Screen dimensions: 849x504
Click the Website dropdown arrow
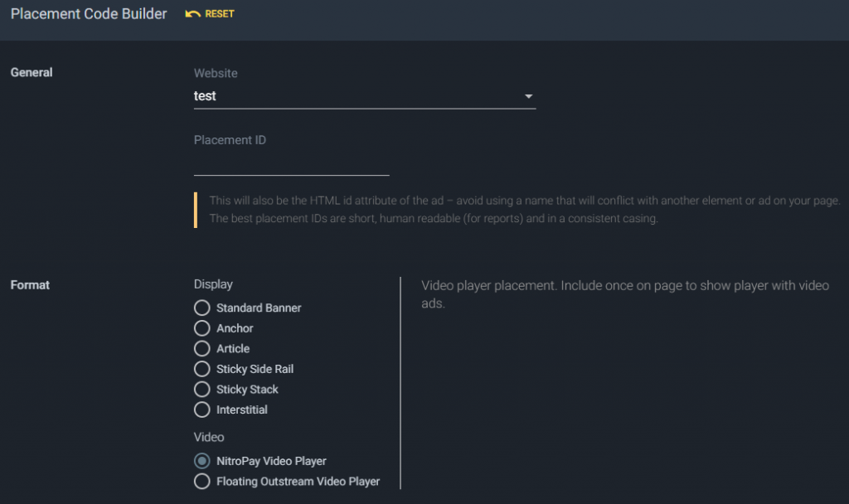click(528, 96)
